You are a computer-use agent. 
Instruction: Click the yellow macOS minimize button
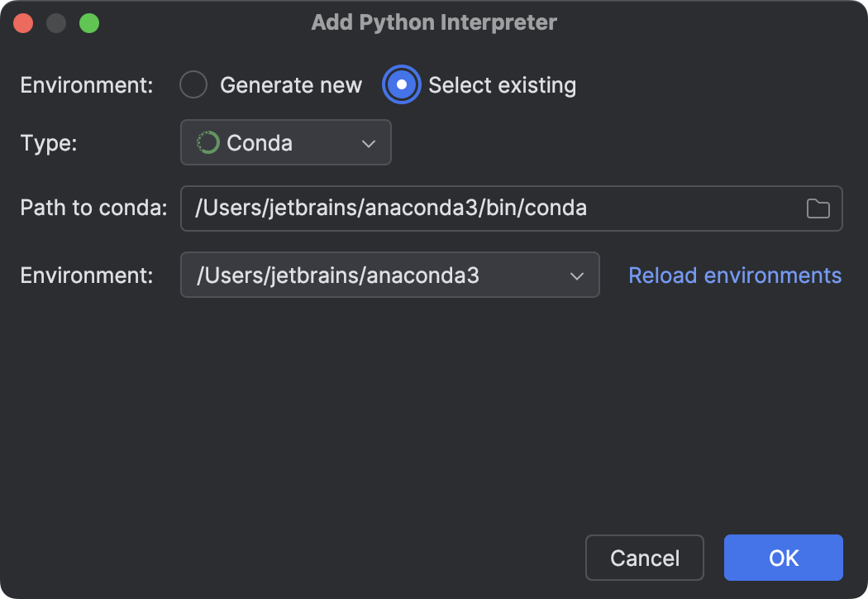56,22
